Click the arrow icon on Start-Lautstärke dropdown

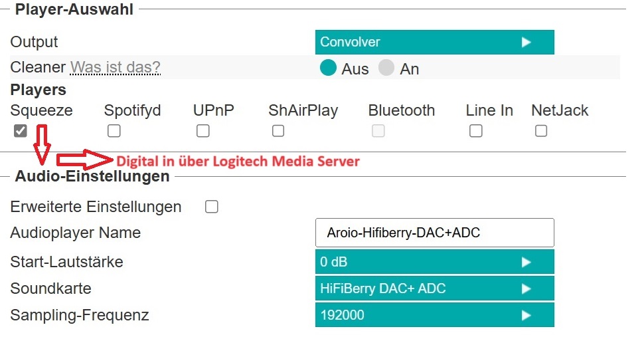point(526,262)
